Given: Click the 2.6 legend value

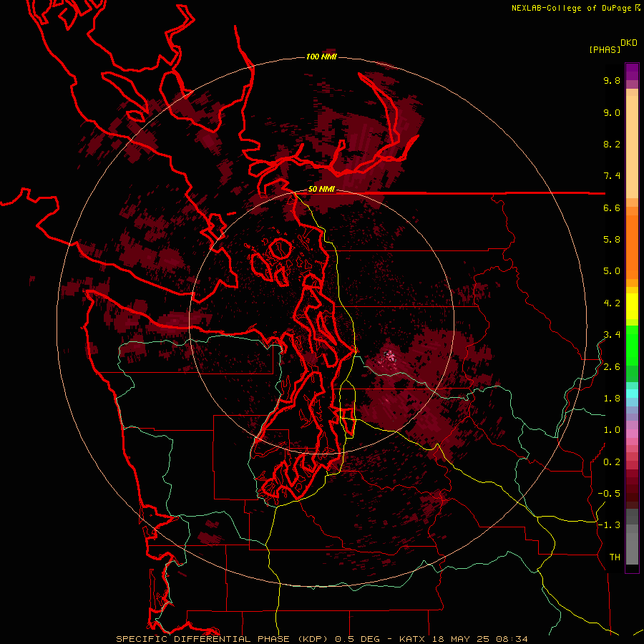Looking at the screenshot, I should tap(612, 367).
